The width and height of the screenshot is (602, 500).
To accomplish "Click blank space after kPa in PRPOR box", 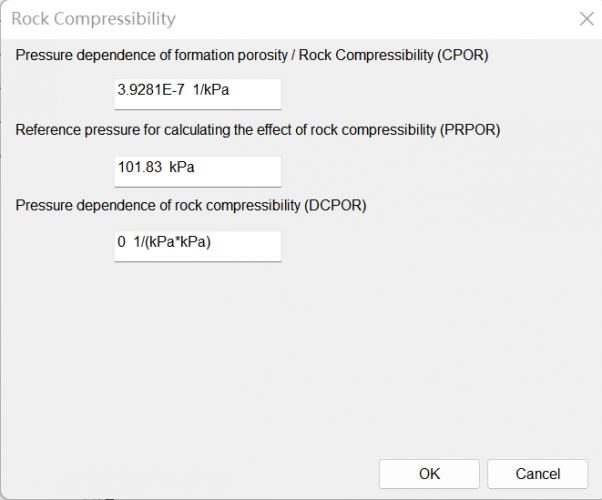I will point(238,168).
